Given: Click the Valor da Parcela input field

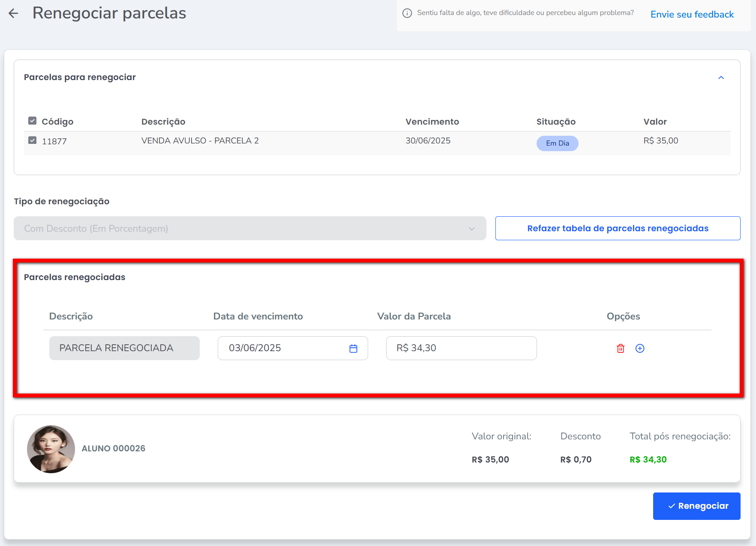Looking at the screenshot, I should click(x=461, y=348).
